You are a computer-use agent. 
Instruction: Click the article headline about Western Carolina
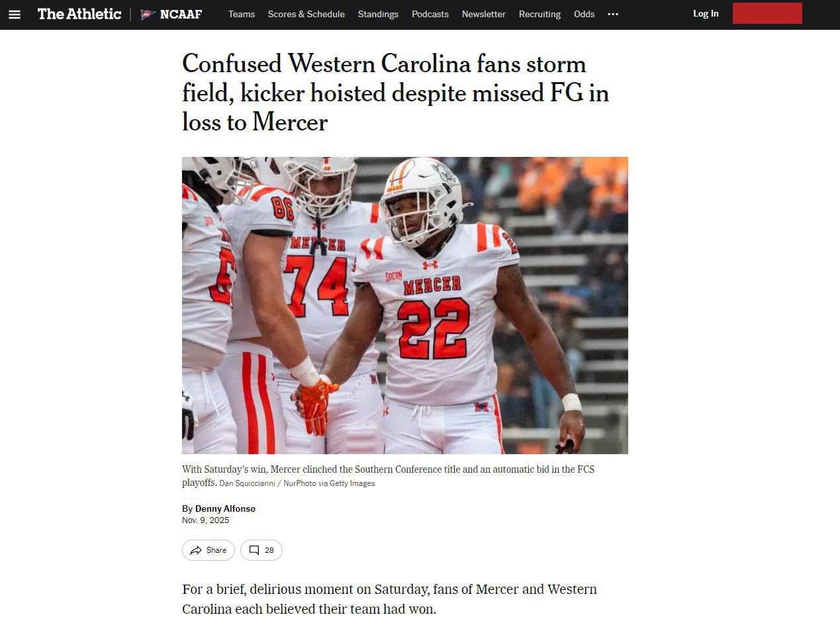[x=396, y=93]
